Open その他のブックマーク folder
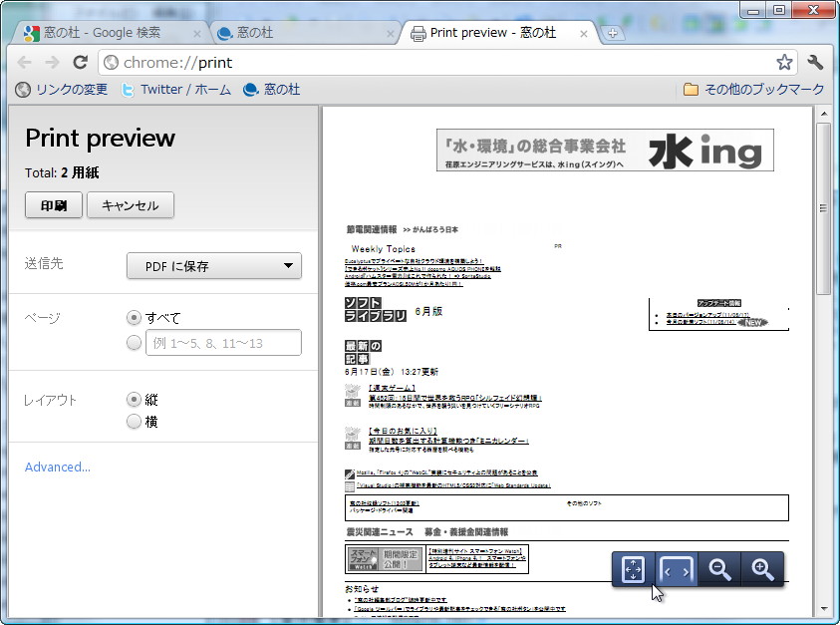This screenshot has height=625, width=840. click(753, 89)
